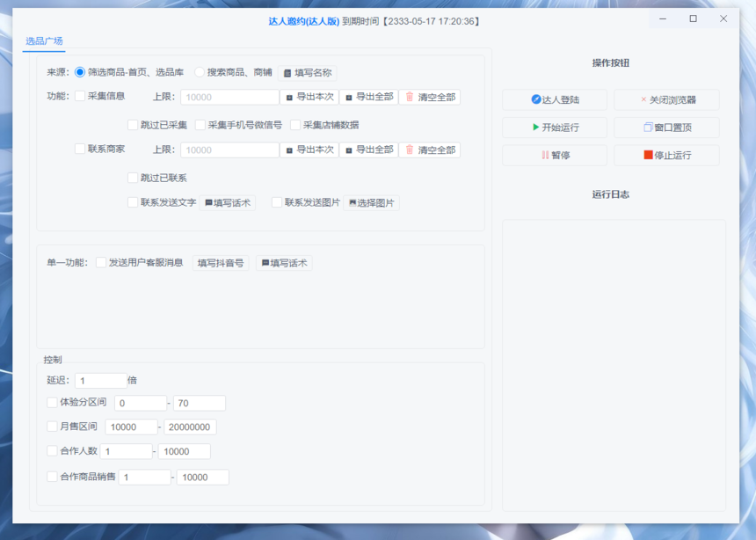Click the 操作按钮 heading

[x=610, y=63]
